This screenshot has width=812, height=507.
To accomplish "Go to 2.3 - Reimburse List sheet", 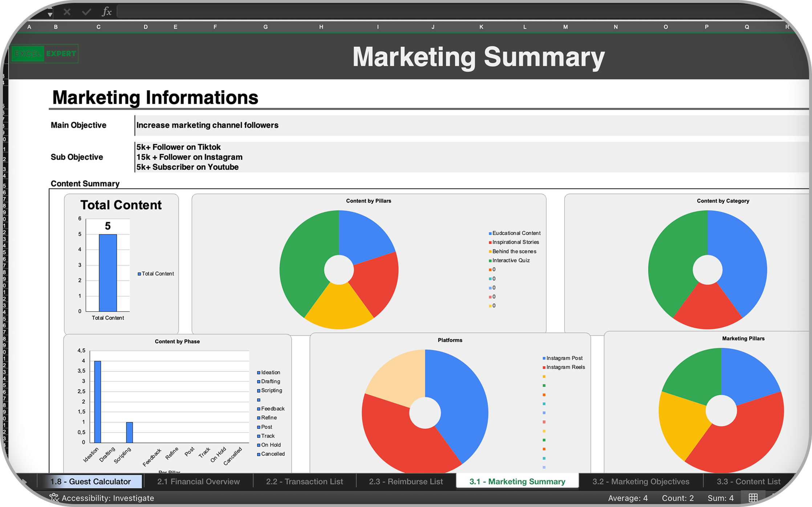I will [x=406, y=482].
